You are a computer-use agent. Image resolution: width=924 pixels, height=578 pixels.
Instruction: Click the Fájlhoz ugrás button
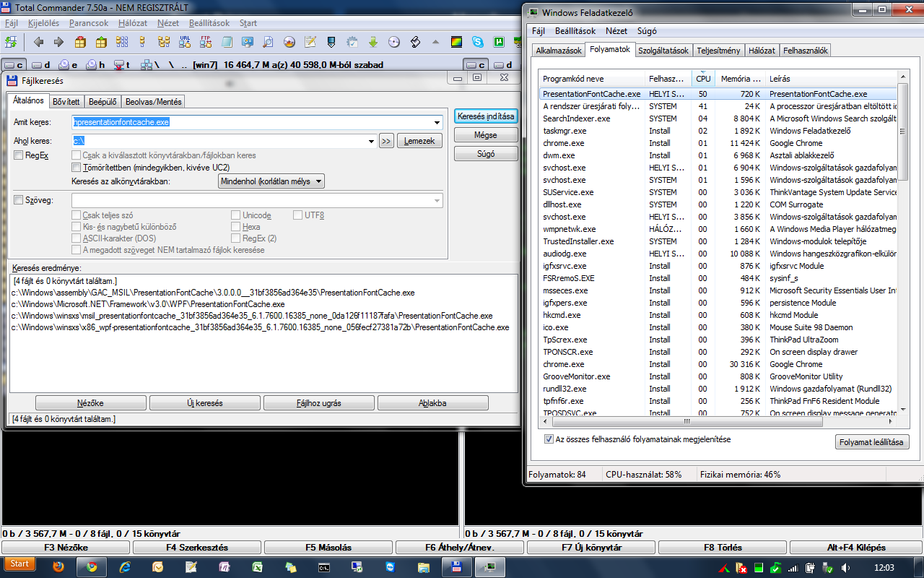(x=319, y=403)
